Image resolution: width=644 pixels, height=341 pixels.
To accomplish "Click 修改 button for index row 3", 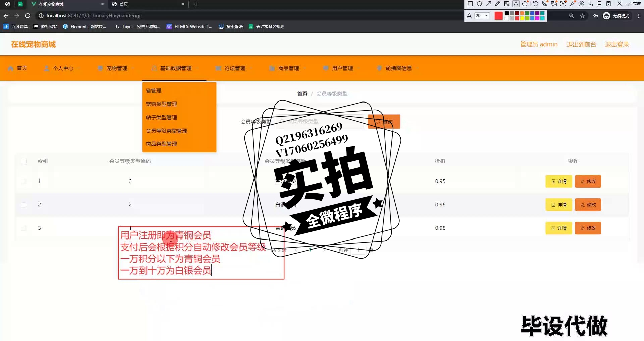I will [x=588, y=228].
